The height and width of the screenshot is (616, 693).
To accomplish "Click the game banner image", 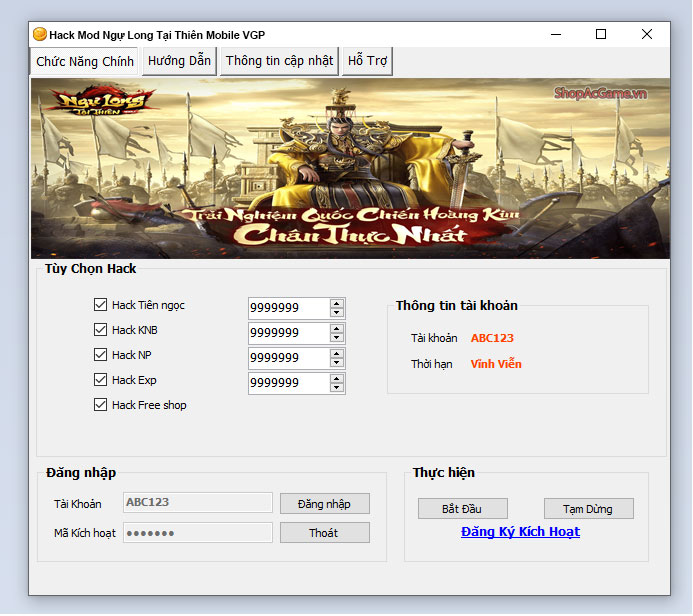I will [x=350, y=168].
